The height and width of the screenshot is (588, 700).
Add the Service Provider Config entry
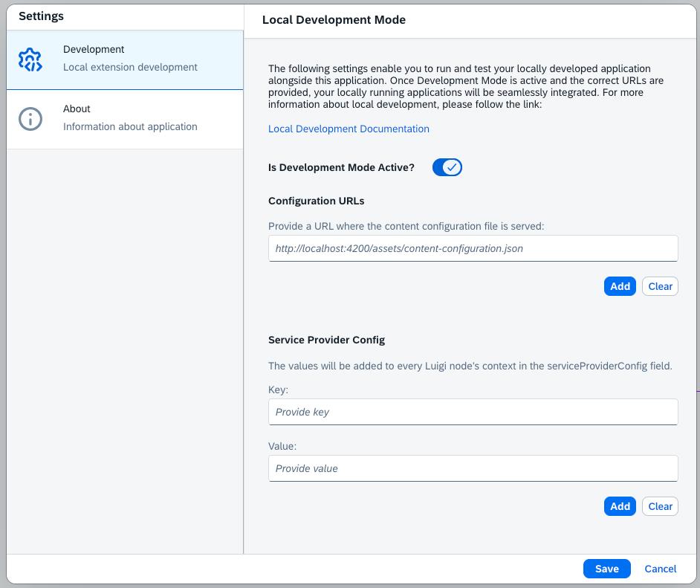620,506
